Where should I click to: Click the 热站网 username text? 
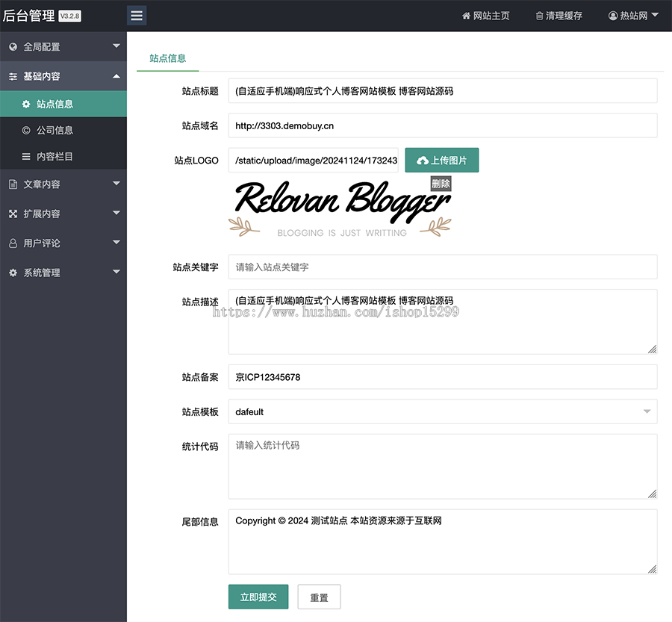click(633, 16)
